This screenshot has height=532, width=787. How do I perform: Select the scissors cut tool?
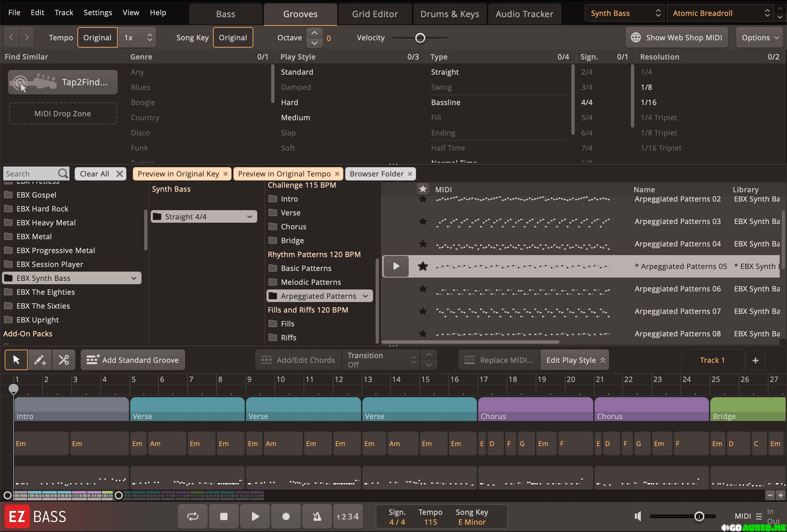[64, 360]
